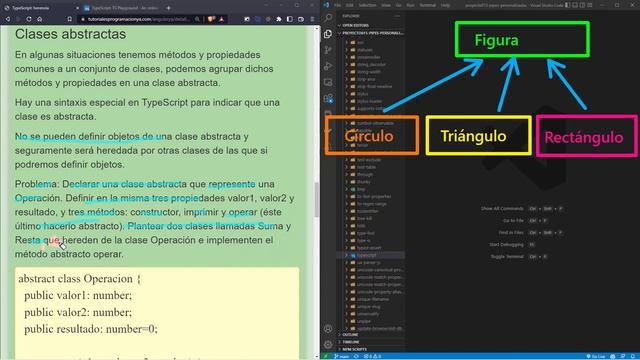Toggle the browser sidebar panel icon

(x=290, y=19)
